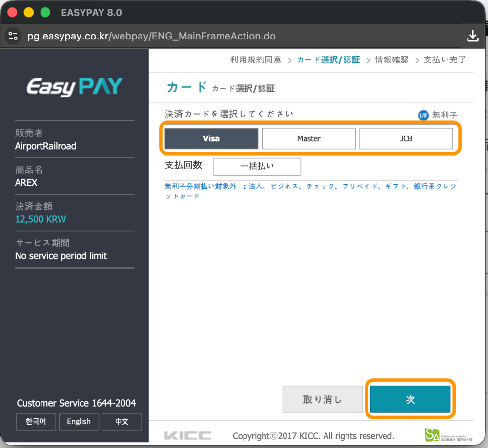This screenshot has height=448, width=488.
Task: Click the SA accessibility certification mark
Action: click(448, 435)
